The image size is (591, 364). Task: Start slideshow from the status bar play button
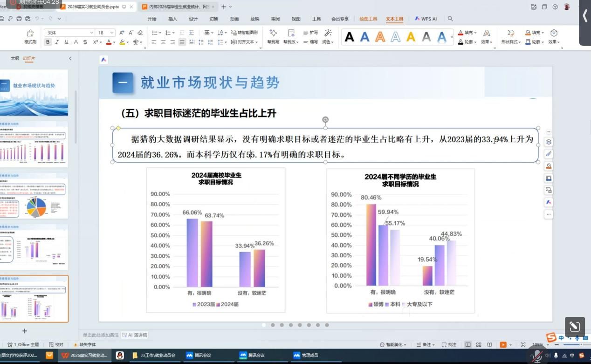point(503,345)
